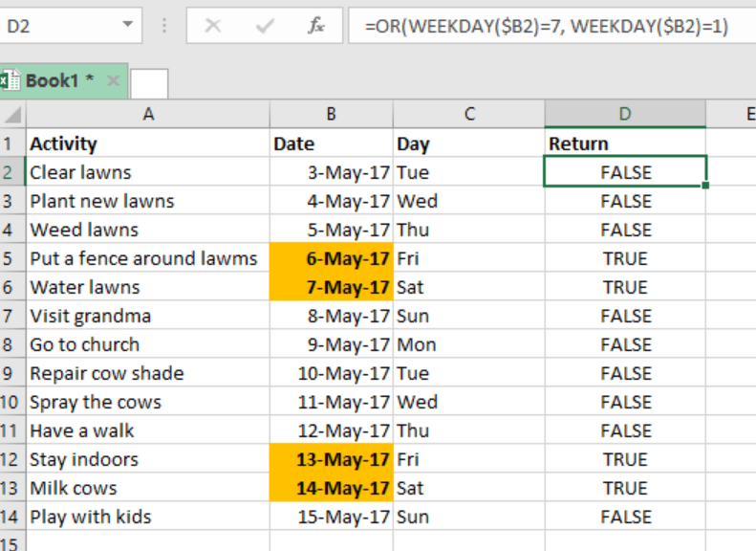
Task: Click the formula bar resize dots handle
Action: pyautogui.click(x=164, y=26)
